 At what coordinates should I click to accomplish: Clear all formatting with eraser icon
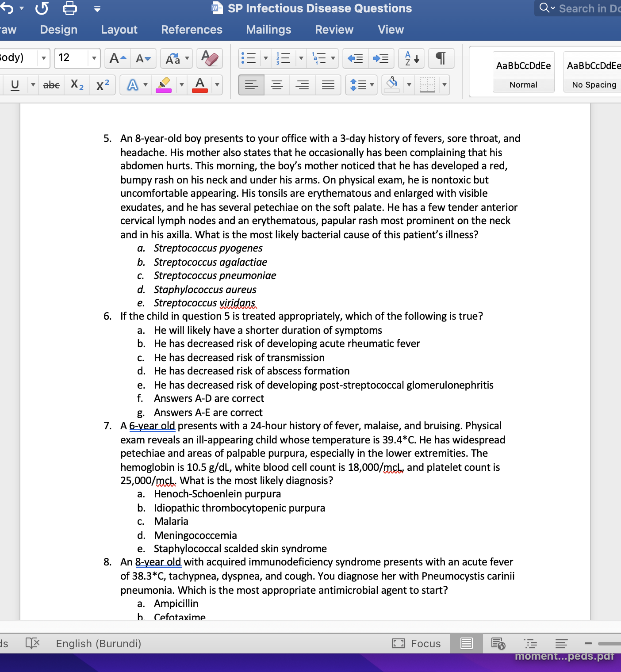210,58
